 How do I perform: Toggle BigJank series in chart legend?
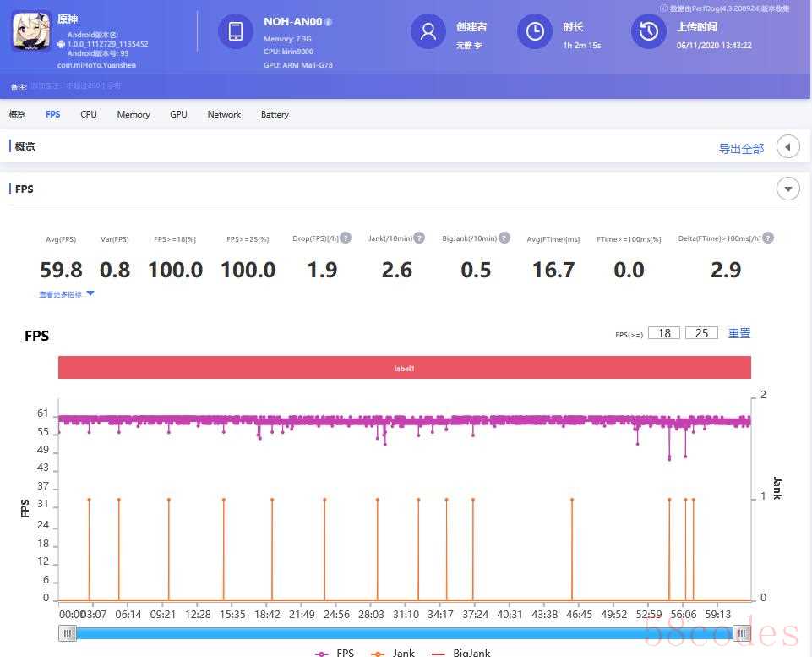[460, 653]
